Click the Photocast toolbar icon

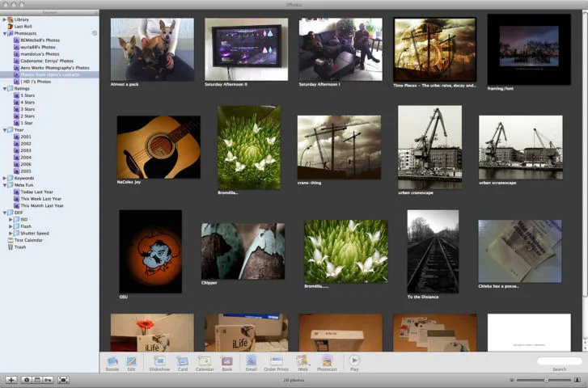[x=327, y=361]
